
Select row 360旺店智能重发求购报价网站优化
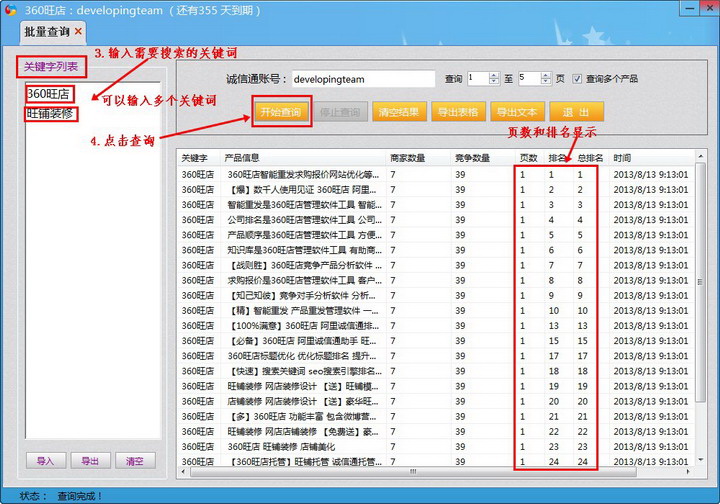tap(436, 175)
